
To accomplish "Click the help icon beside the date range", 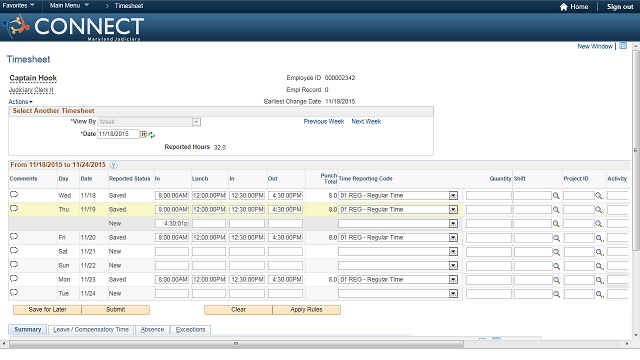I will pyautogui.click(x=113, y=165).
